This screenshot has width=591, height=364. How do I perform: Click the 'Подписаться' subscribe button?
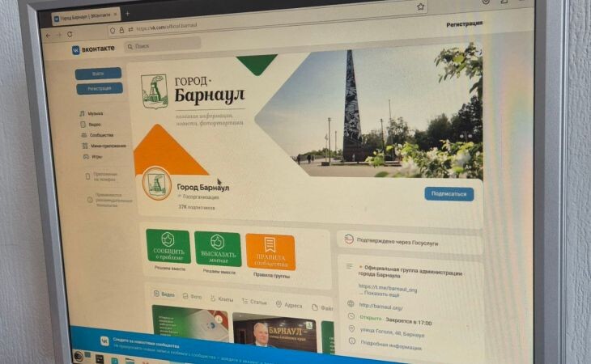[x=449, y=194]
